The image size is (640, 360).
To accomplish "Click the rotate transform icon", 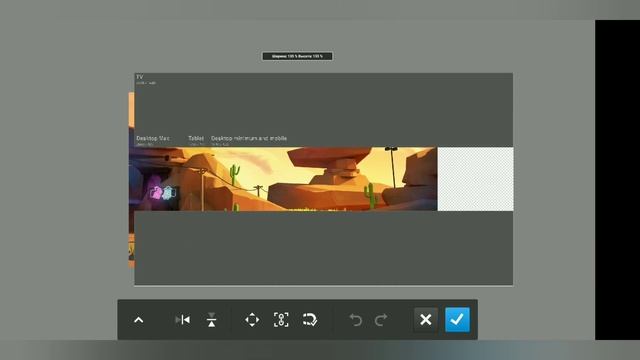I will tap(310, 320).
